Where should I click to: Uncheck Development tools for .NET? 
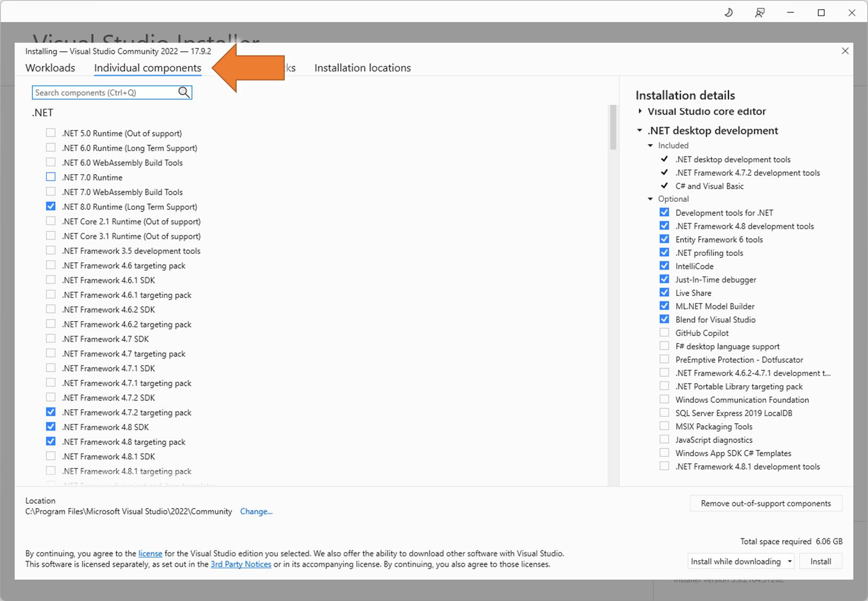click(664, 213)
